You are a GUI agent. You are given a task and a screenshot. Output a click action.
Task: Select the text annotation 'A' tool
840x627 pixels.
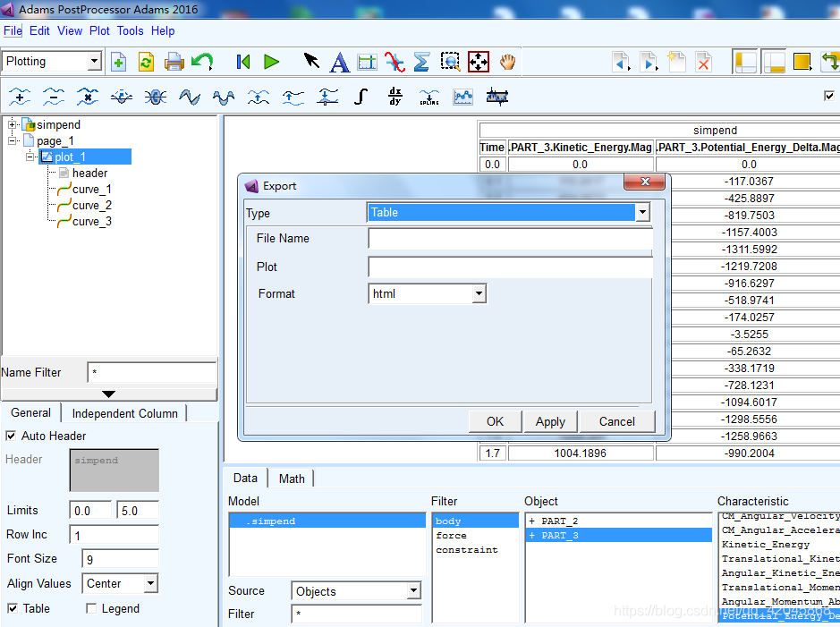339,62
